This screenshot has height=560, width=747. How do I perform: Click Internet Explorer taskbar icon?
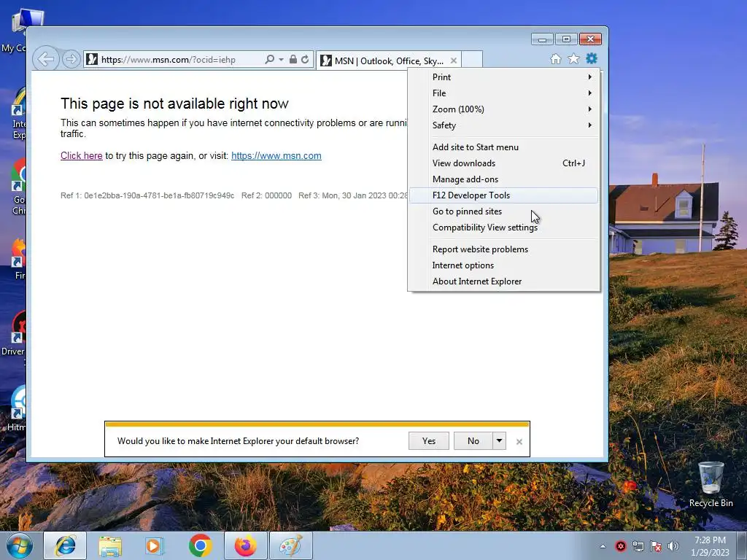(x=65, y=545)
